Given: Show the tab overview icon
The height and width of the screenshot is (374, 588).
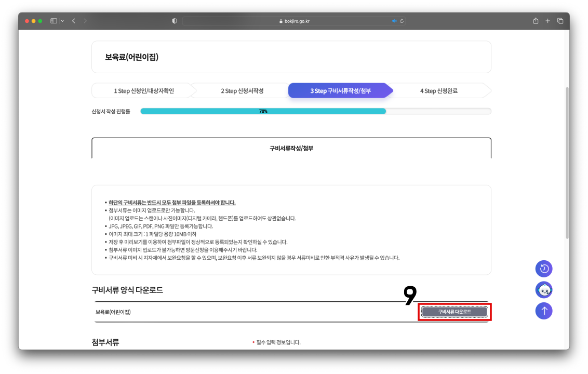Looking at the screenshot, I should click(x=560, y=21).
